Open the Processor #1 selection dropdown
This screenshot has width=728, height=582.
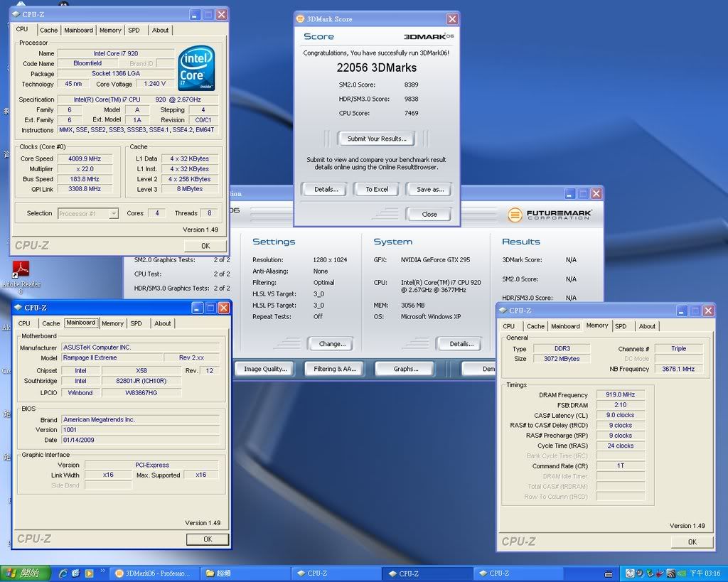click(x=87, y=213)
